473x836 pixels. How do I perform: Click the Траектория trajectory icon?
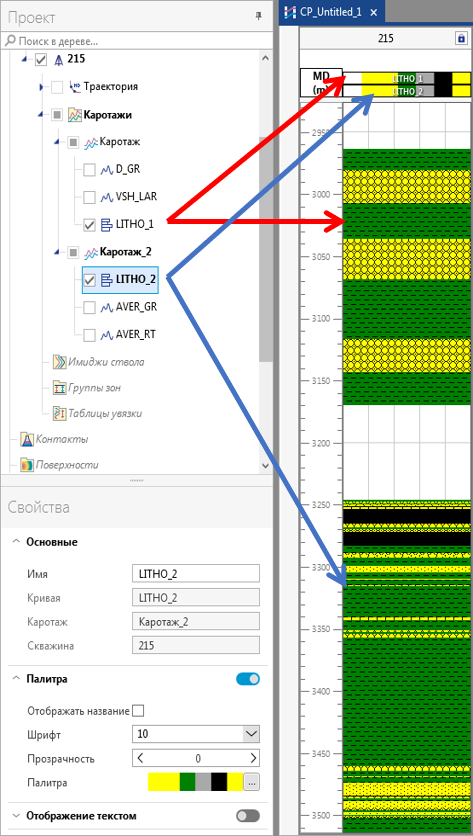pyautogui.click(x=75, y=87)
